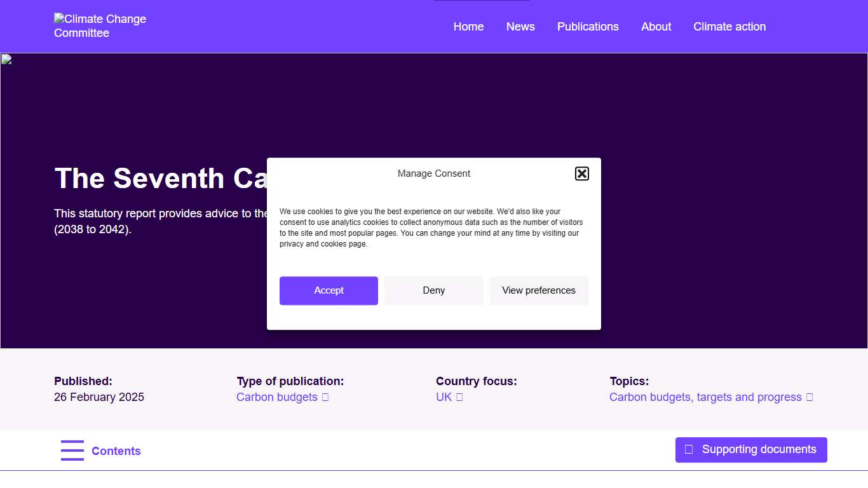Click the broken image icon in hero banner

pyautogui.click(x=6, y=60)
